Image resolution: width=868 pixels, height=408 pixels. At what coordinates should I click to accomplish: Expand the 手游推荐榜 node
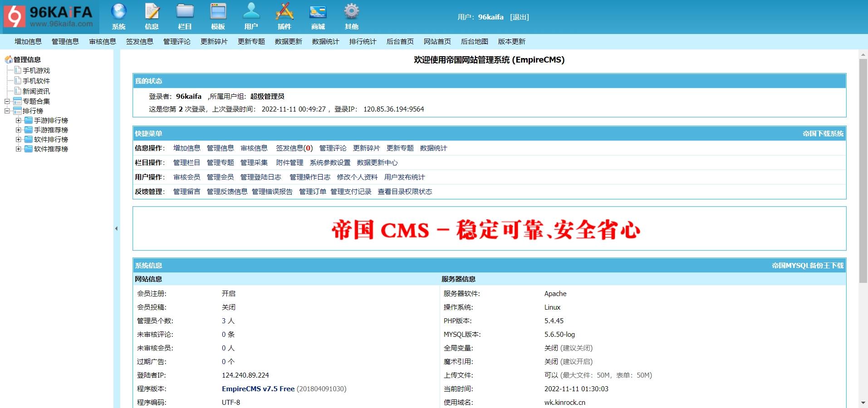pyautogui.click(x=19, y=130)
